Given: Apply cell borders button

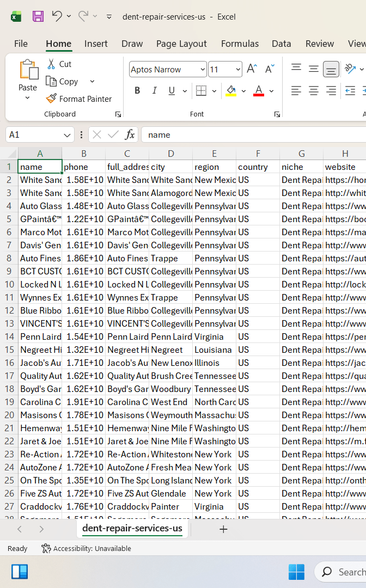Looking at the screenshot, I should coord(202,90).
